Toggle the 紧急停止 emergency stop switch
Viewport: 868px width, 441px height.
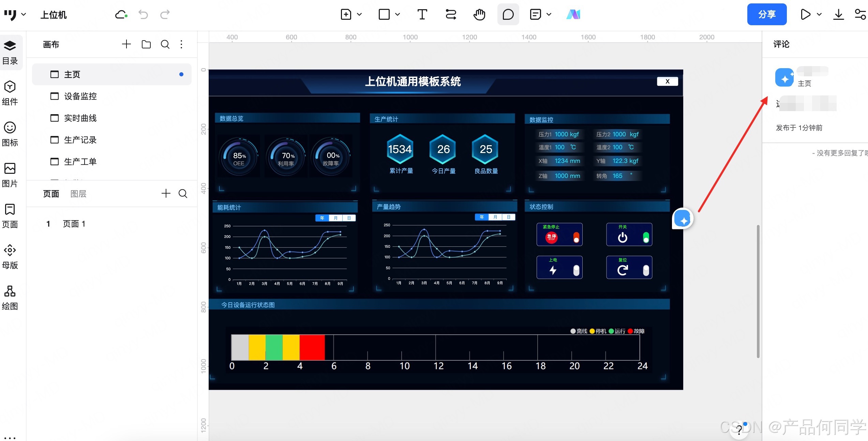pyautogui.click(x=576, y=237)
